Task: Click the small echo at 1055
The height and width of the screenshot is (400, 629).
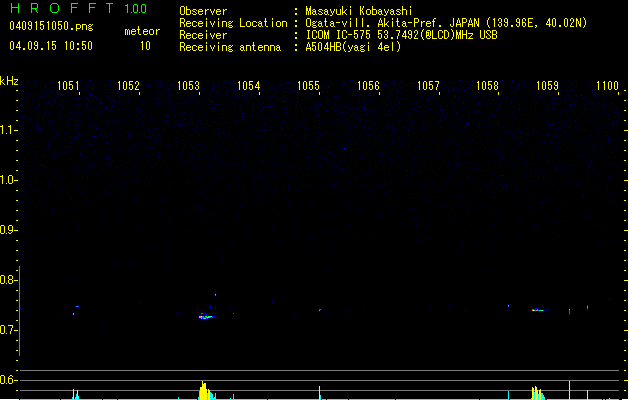Action: [x=320, y=310]
